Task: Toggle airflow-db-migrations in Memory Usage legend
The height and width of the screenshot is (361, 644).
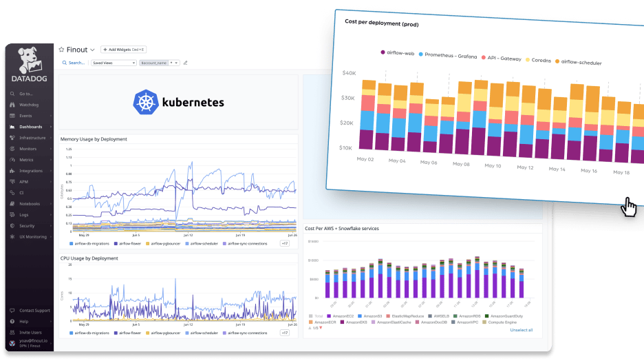Action: click(89, 244)
